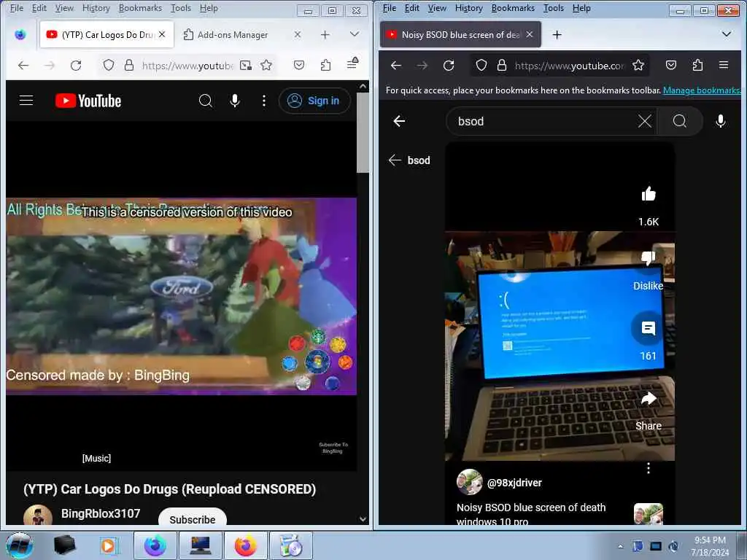Viewport: 747px width, 560px height.
Task: Close the Add-ons Manager tab
Action: click(298, 35)
